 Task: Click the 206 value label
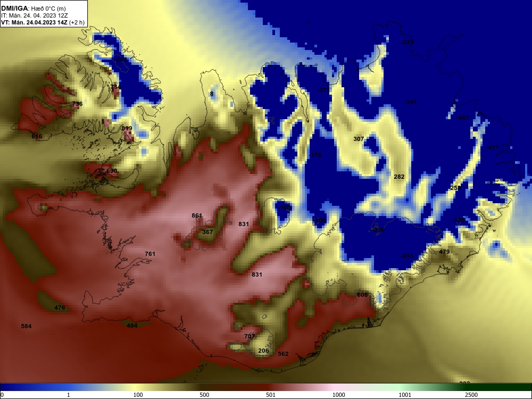[x=263, y=351]
